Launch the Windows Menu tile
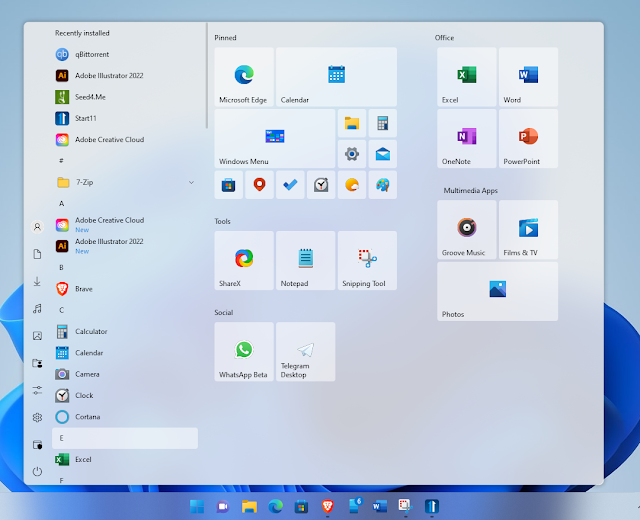 [x=275, y=138]
